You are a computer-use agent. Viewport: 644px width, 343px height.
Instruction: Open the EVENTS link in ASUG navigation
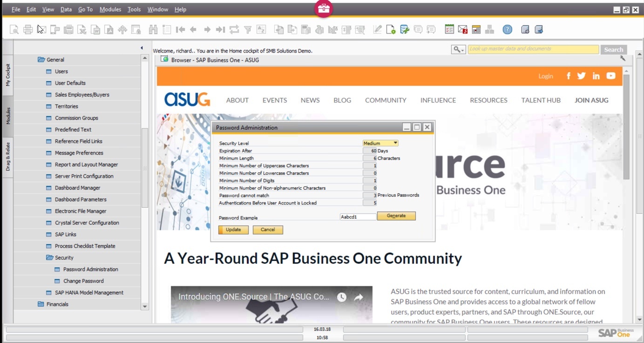[x=275, y=100]
